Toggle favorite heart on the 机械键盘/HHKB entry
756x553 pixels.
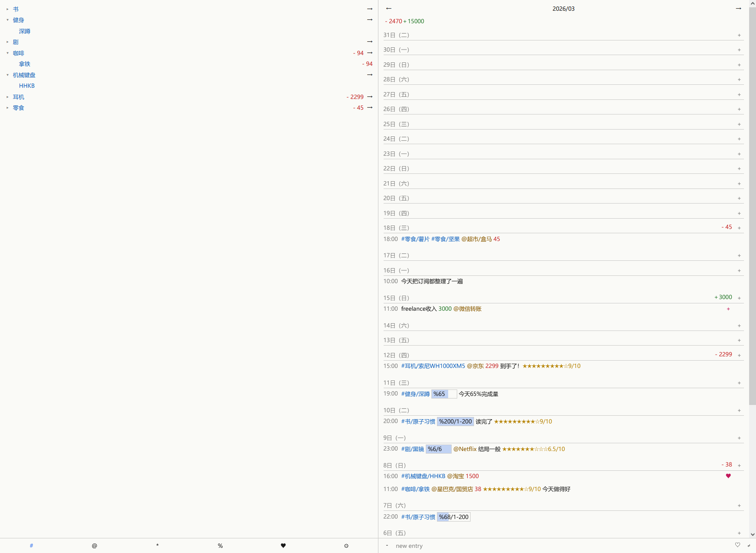(728, 476)
